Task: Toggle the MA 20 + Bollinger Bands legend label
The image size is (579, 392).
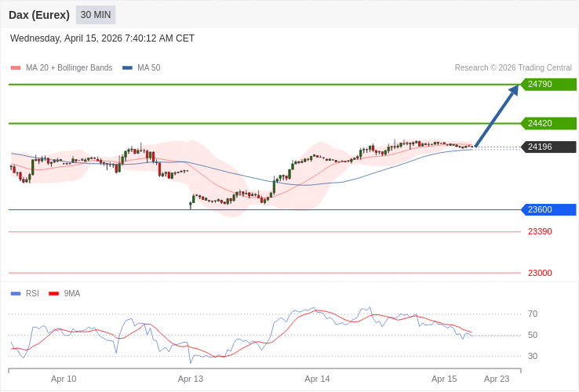Action: pos(69,68)
